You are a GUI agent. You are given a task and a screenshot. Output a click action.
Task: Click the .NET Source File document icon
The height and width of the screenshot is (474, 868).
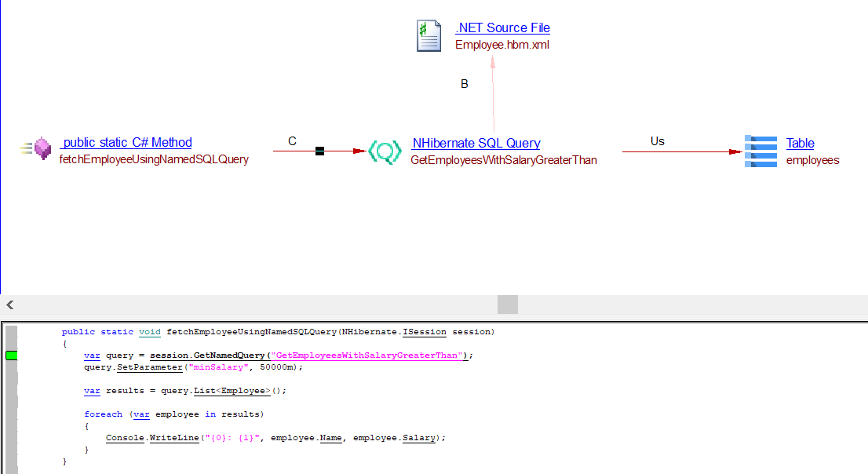click(x=429, y=36)
